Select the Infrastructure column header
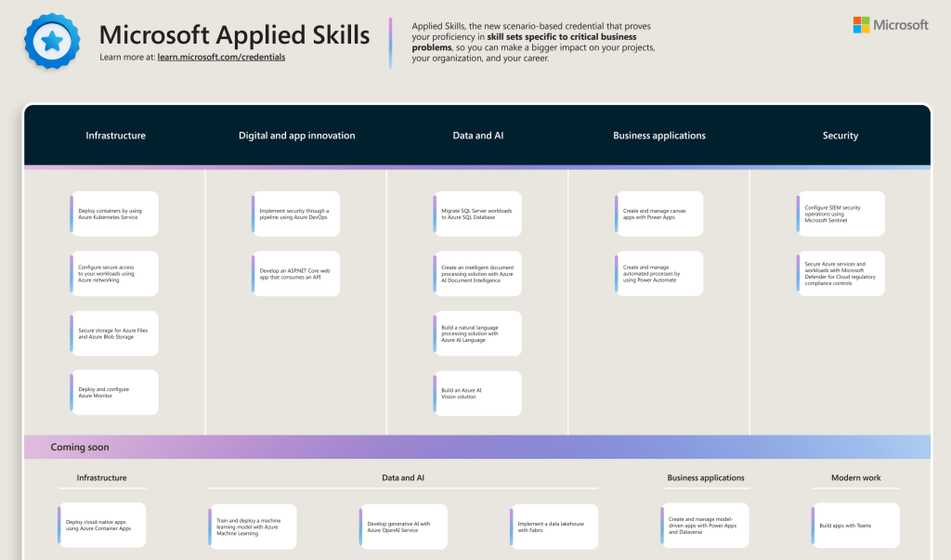Screen dimensions: 951x560 click(x=115, y=136)
